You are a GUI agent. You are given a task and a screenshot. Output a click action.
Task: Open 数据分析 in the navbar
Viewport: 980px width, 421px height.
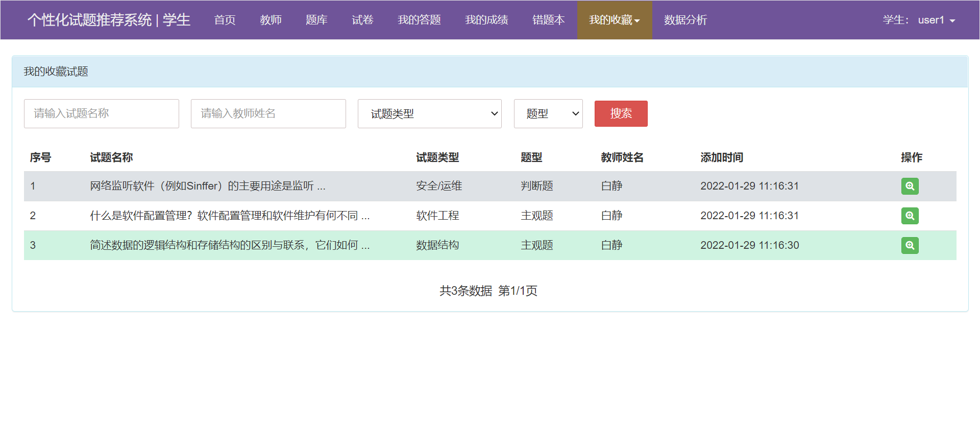[x=685, y=20]
